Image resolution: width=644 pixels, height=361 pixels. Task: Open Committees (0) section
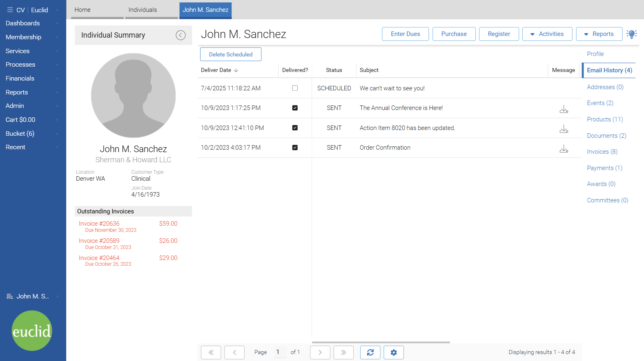click(607, 200)
